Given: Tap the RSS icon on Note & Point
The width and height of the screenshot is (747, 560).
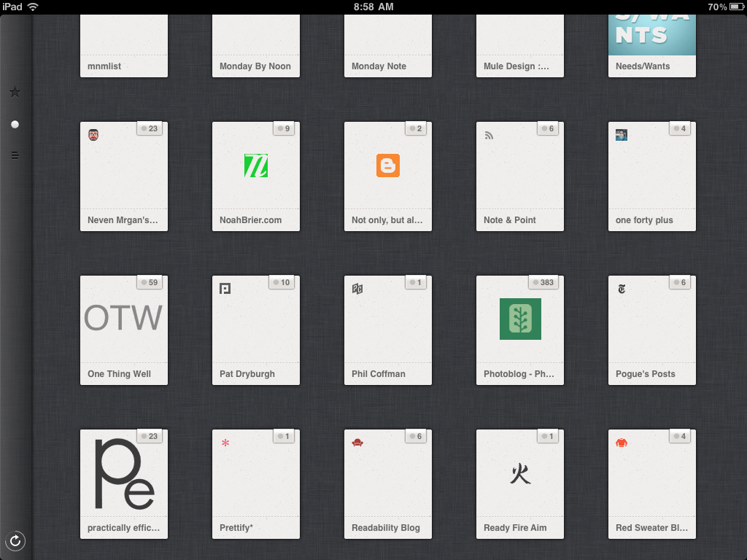Looking at the screenshot, I should point(489,135).
